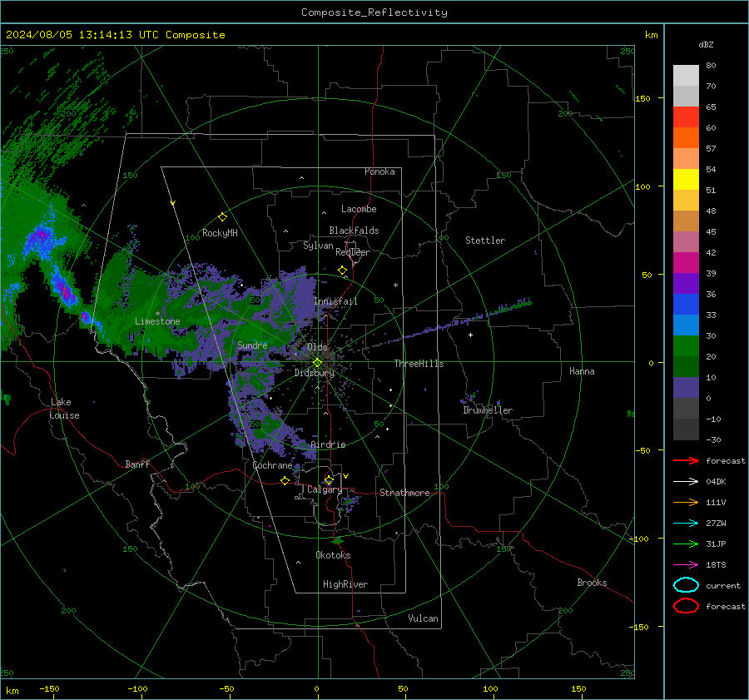The height and width of the screenshot is (700, 749).
Task: Click the dBZ legend heading
Action: 706,45
